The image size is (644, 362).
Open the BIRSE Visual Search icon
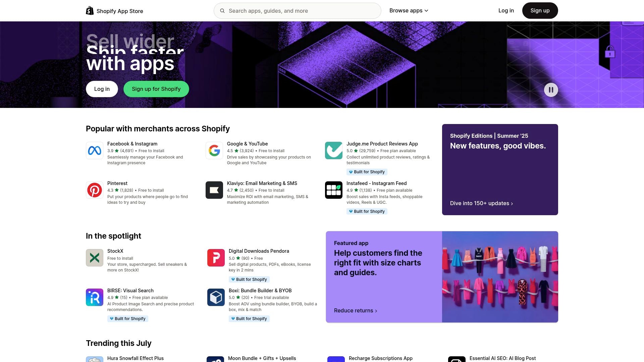pyautogui.click(x=95, y=297)
